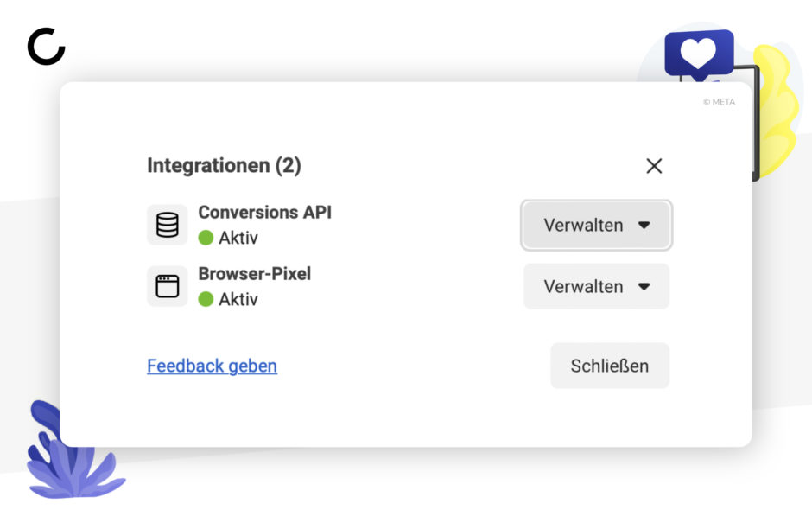Viewport: 812px width, 529px height.
Task: Open the Verwalten dropdown for Browser-Pixel
Action: click(597, 286)
